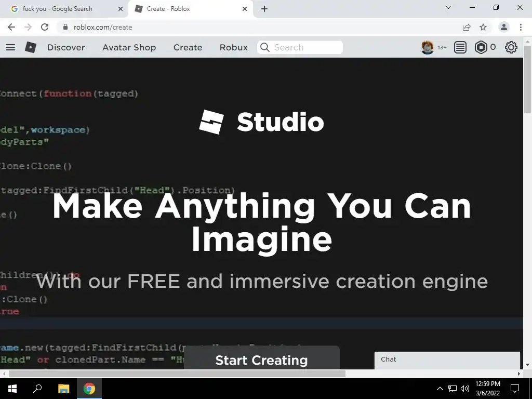Focus the Roblox Search field
Viewport: 532px width, 399px height.
pyautogui.click(x=300, y=47)
